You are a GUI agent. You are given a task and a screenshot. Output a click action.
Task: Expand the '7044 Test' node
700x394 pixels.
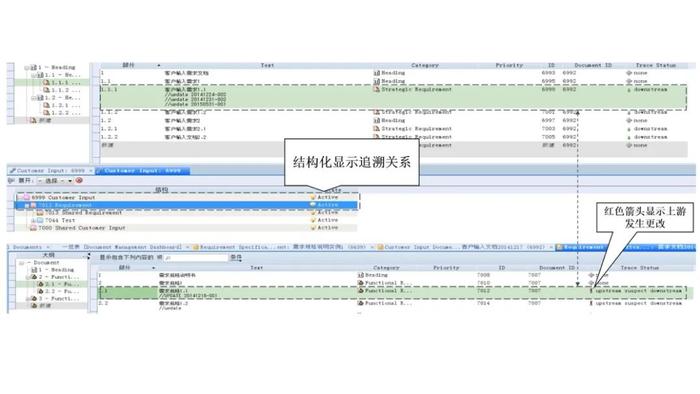click(33, 220)
